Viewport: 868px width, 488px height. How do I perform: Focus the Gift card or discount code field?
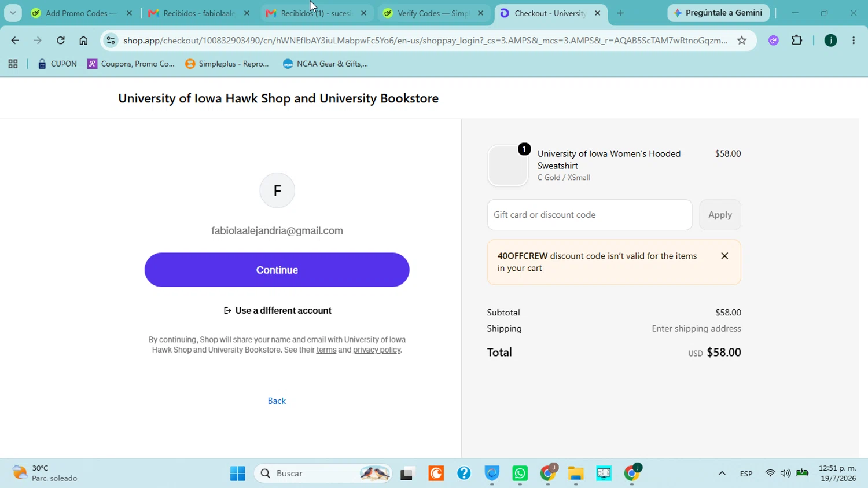tap(590, 215)
